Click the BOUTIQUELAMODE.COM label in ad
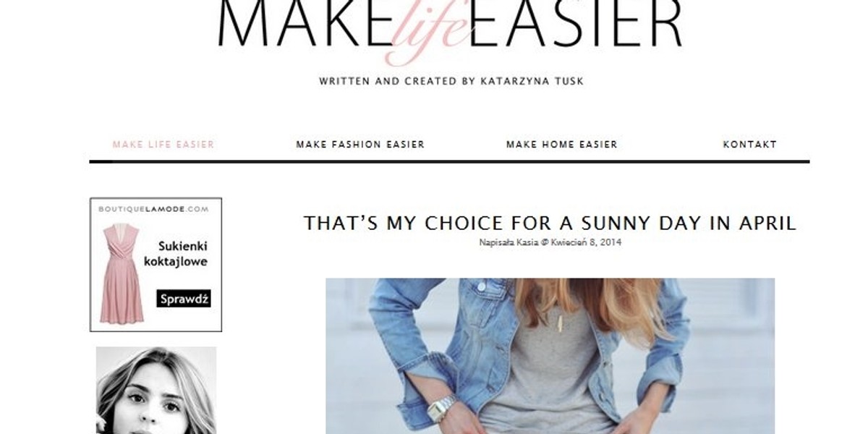The height and width of the screenshot is (434, 868). pos(153,208)
